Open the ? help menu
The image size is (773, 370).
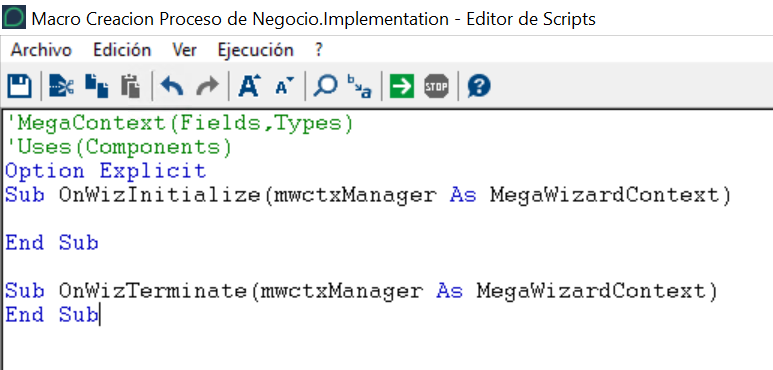[x=318, y=50]
